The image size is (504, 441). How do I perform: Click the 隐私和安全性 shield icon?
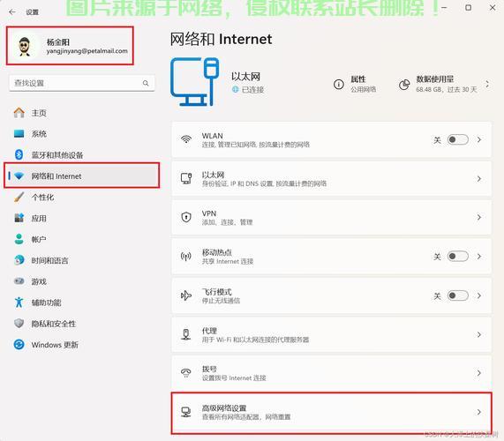click(19, 323)
